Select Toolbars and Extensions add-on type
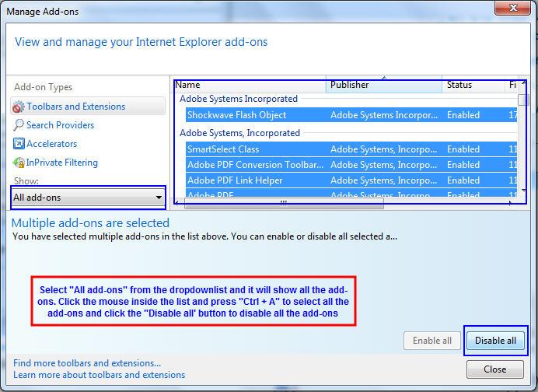 click(88, 107)
